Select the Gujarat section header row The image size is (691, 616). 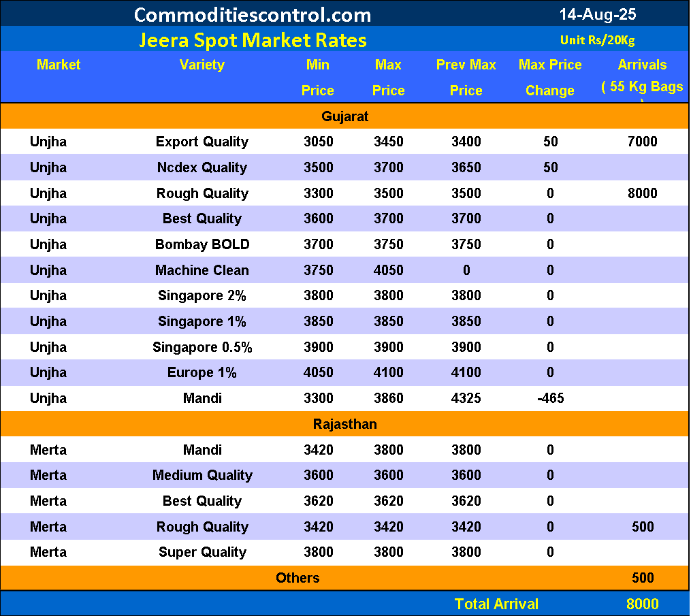pos(345,116)
